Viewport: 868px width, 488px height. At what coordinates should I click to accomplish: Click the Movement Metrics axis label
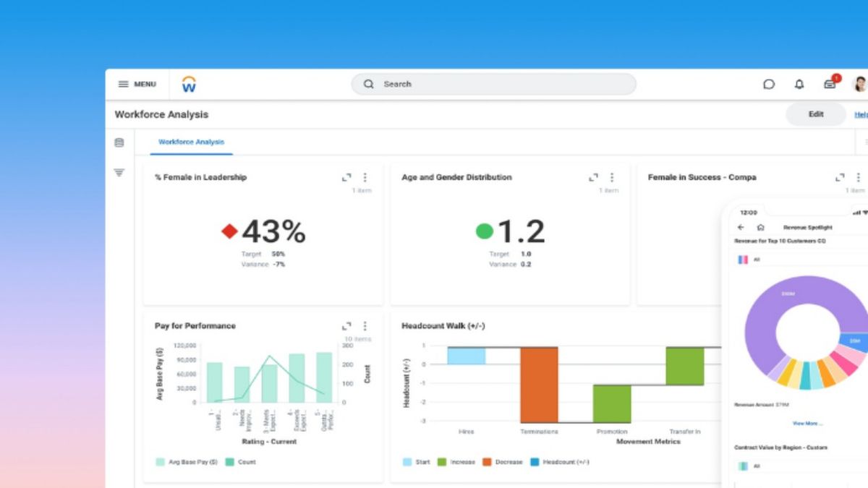[x=648, y=441]
